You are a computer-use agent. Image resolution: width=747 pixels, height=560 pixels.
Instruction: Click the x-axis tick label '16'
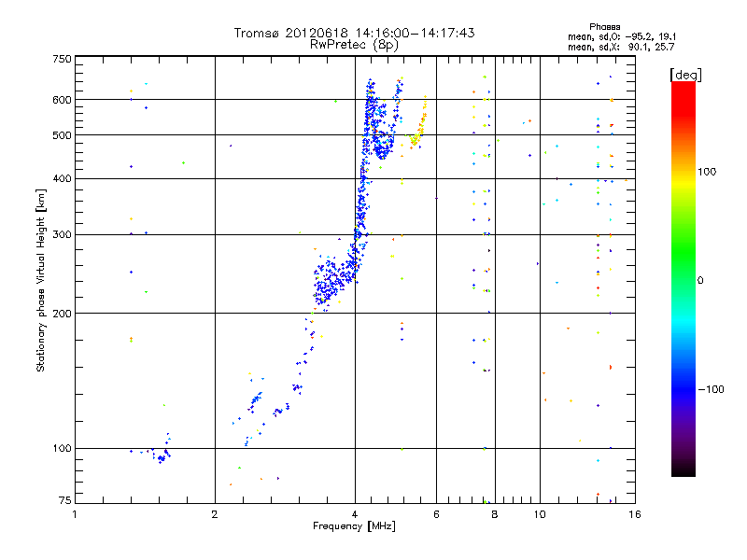(635, 514)
